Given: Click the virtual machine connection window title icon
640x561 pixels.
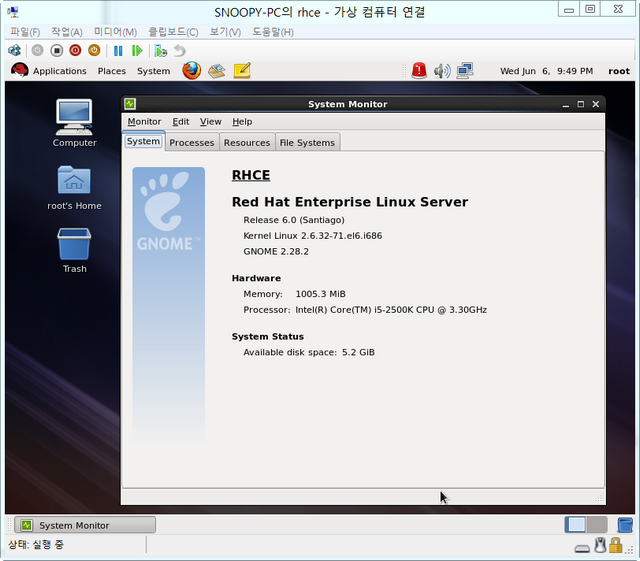Looking at the screenshot, I should tap(13, 12).
